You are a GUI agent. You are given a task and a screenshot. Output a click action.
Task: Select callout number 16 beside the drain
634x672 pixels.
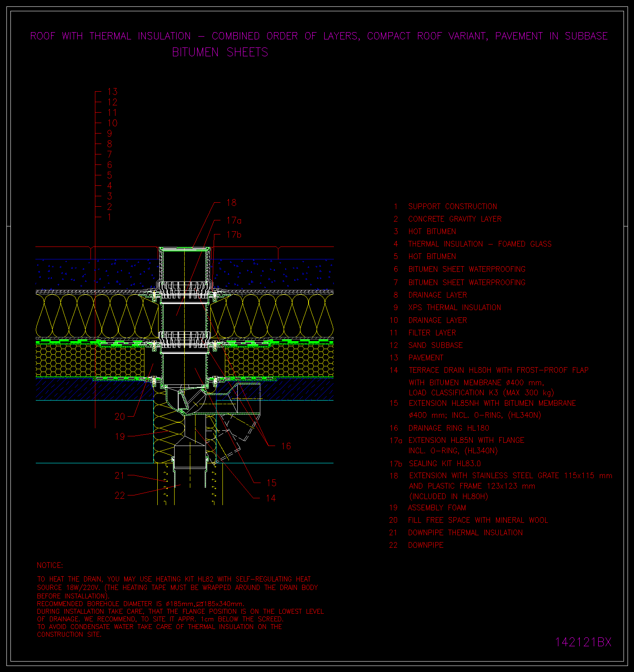(286, 446)
